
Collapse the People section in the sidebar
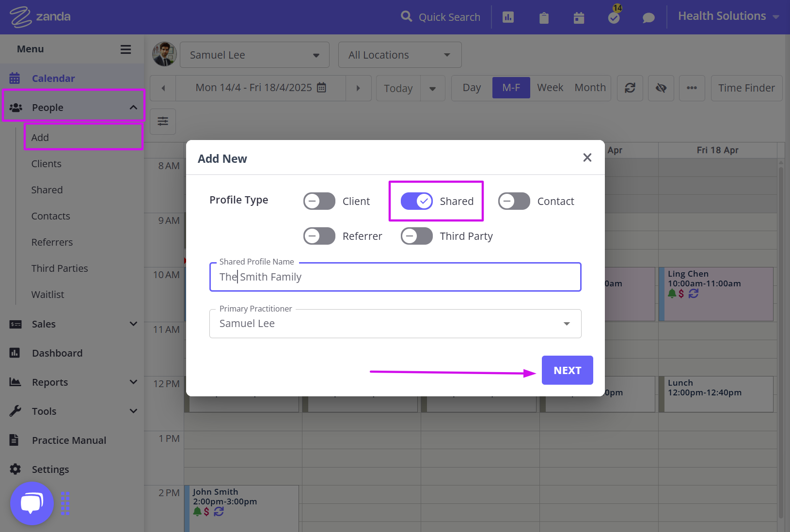[x=133, y=107]
